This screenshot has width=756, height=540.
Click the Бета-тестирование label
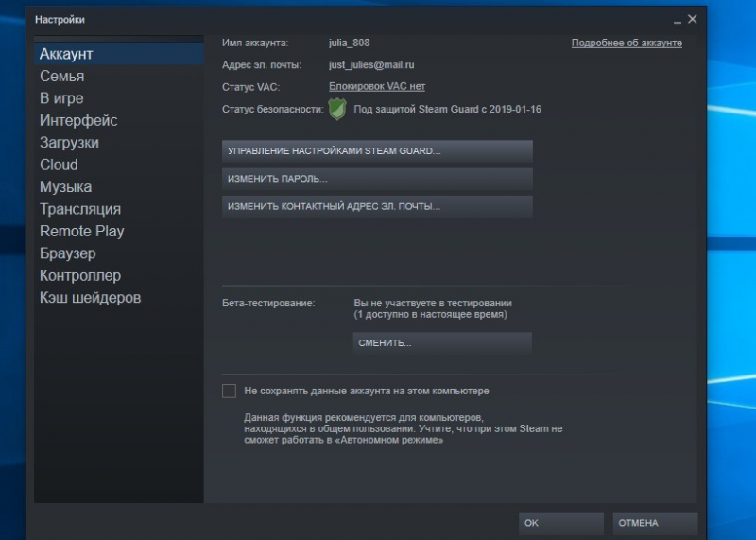[268, 303]
